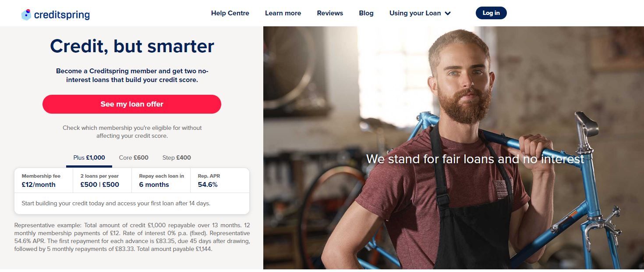Open the Reviews section
644x272 pixels.
point(330,13)
